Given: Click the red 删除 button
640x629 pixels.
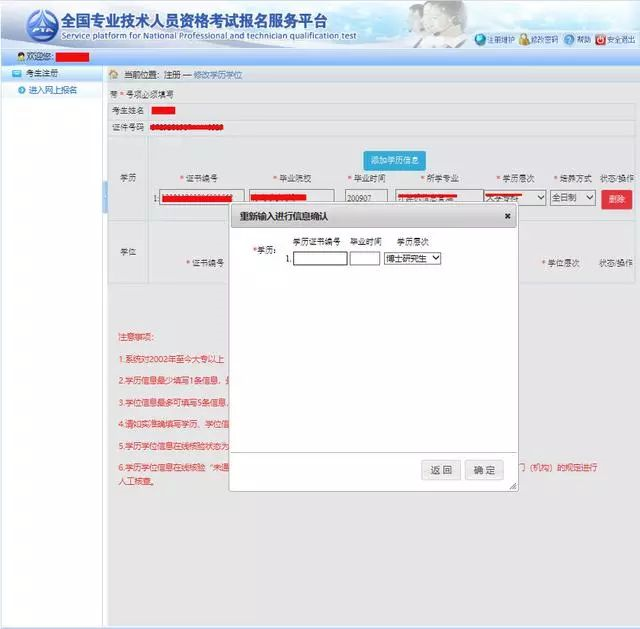Looking at the screenshot, I should [x=616, y=199].
